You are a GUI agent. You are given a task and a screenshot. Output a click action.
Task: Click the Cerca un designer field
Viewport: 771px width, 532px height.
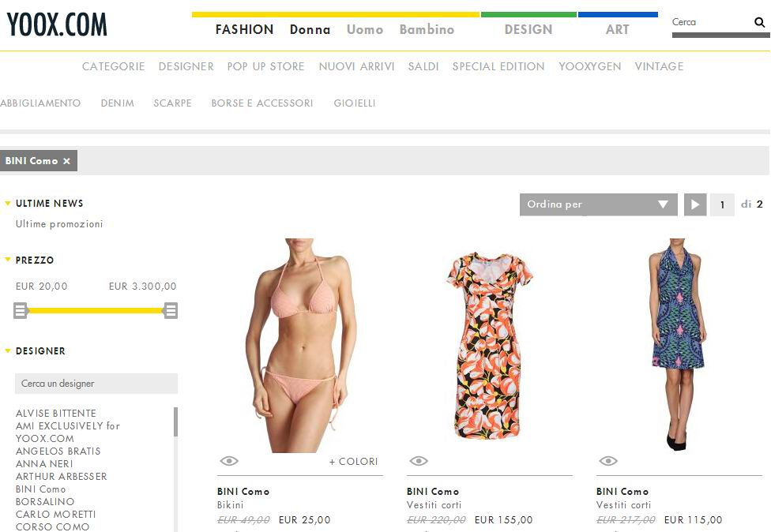[x=96, y=383]
